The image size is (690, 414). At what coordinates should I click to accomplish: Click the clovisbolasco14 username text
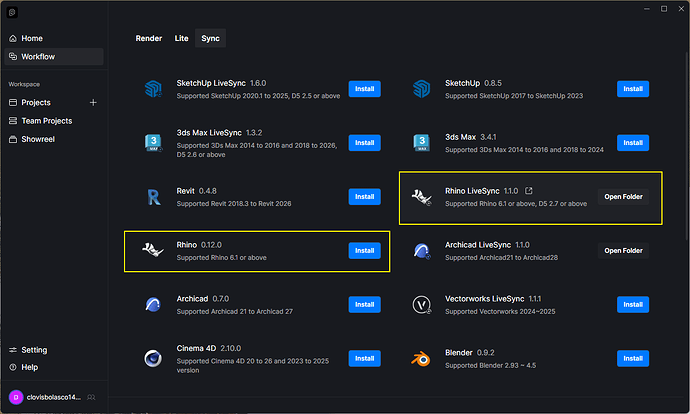pyautogui.click(x=54, y=397)
